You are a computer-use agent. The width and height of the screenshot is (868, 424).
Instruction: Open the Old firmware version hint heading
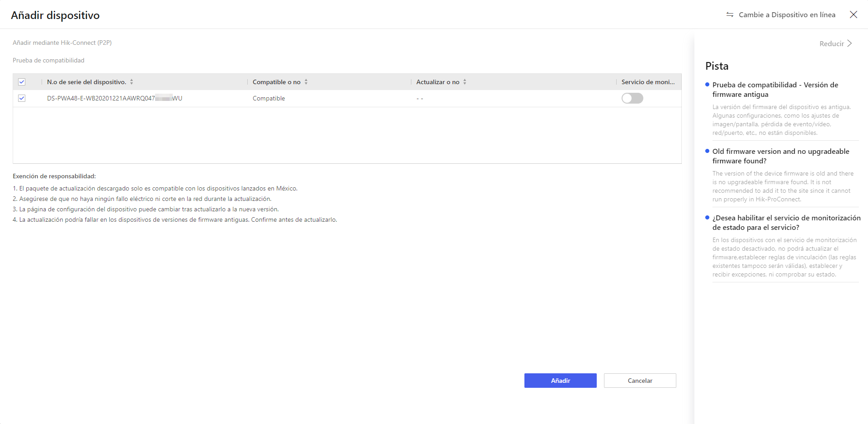click(781, 156)
